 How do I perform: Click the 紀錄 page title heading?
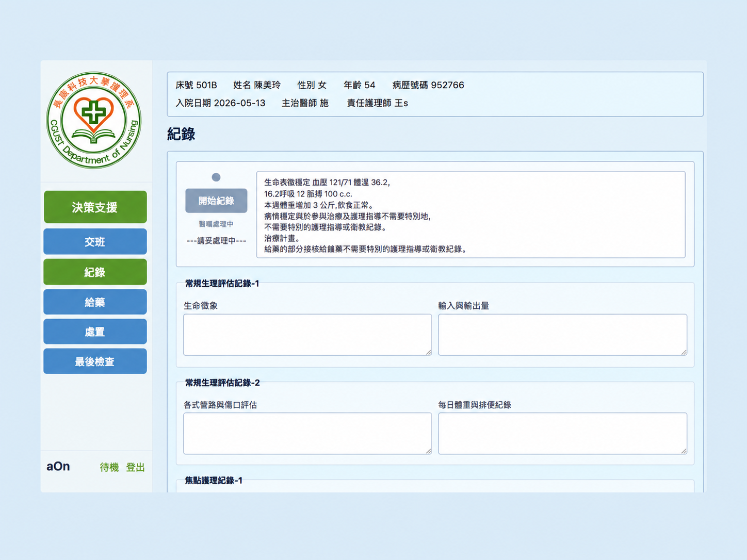click(x=181, y=134)
